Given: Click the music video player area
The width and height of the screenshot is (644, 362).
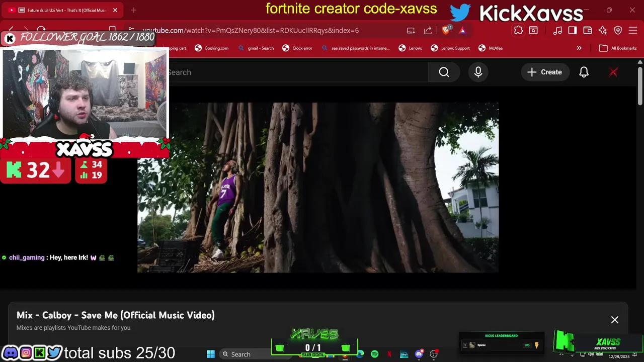Looking at the screenshot, I should tap(318, 188).
